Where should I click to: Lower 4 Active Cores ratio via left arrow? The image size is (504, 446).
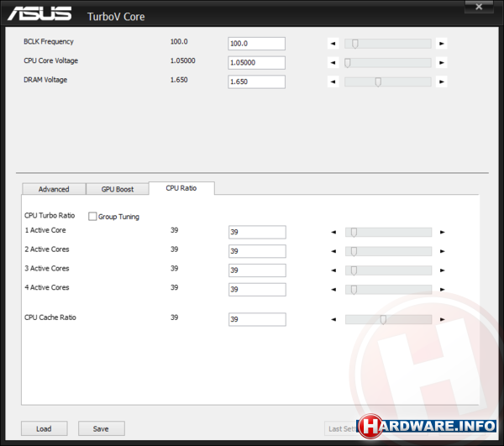(x=333, y=290)
